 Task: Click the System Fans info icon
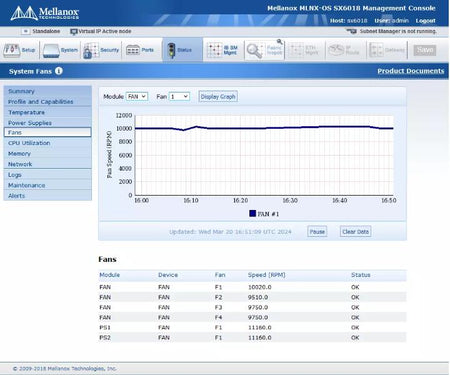59,71
